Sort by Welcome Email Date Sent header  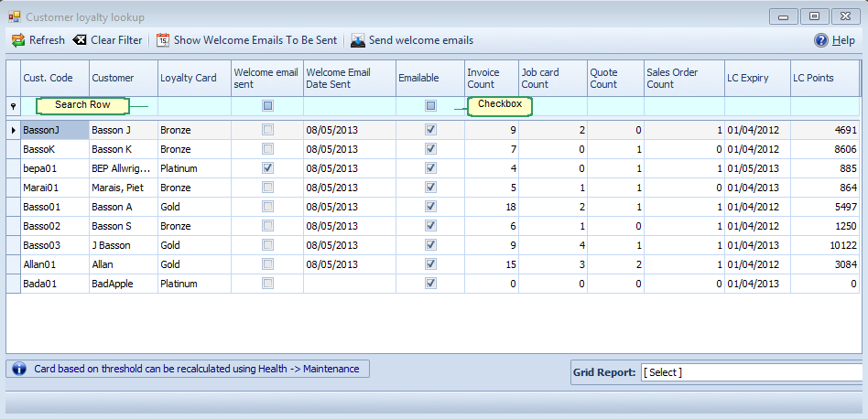pos(349,78)
